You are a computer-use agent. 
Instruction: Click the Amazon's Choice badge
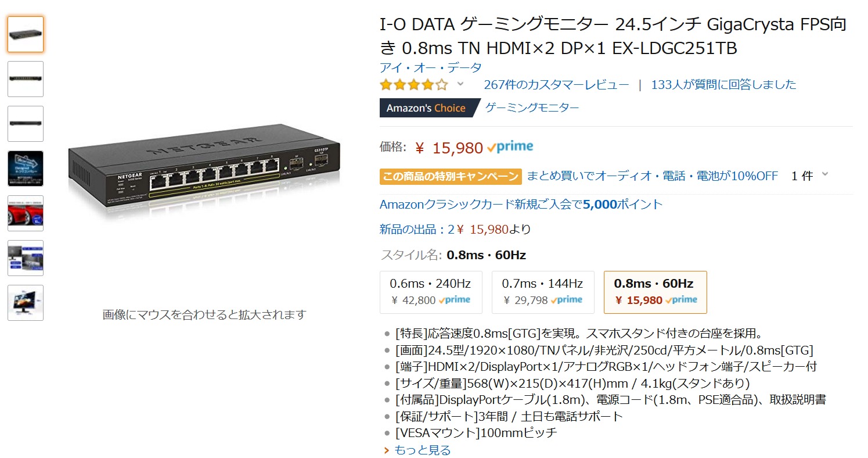[426, 108]
